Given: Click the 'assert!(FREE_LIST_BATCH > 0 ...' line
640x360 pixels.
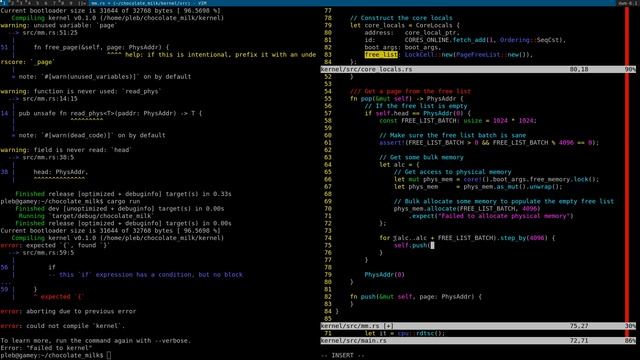Looking at the screenshot, I should pyautogui.click(x=489, y=143).
